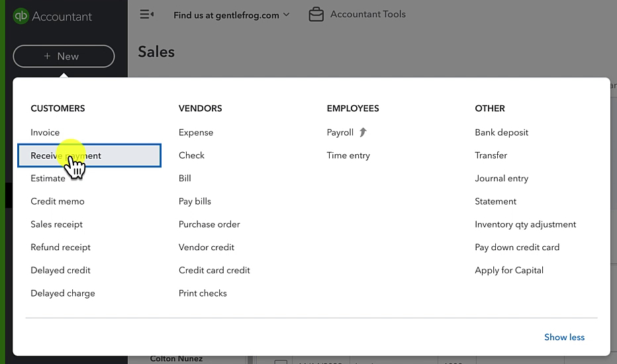Select Pay bills in Vendors column
617x364 pixels.
195,201
